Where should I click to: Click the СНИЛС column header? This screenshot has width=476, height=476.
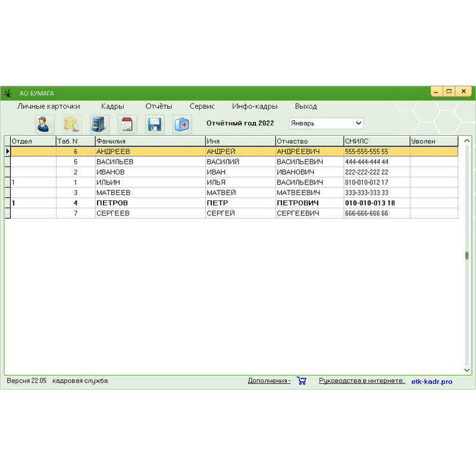point(376,141)
